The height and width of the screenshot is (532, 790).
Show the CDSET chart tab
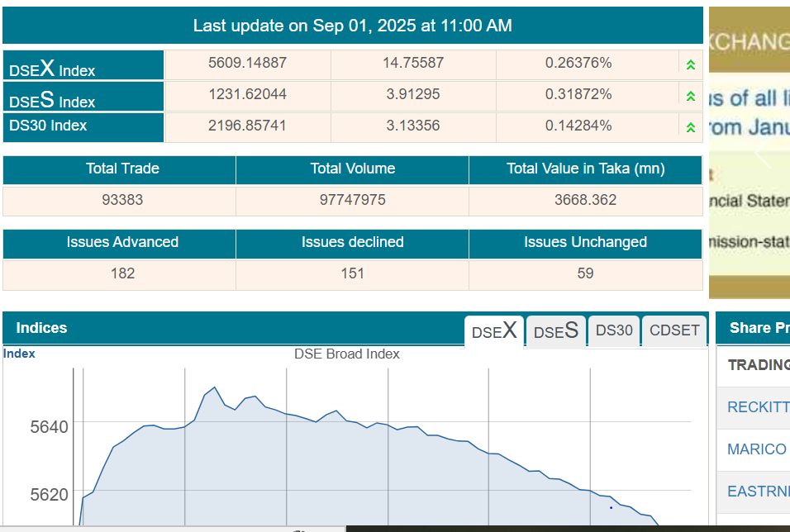[x=674, y=331]
